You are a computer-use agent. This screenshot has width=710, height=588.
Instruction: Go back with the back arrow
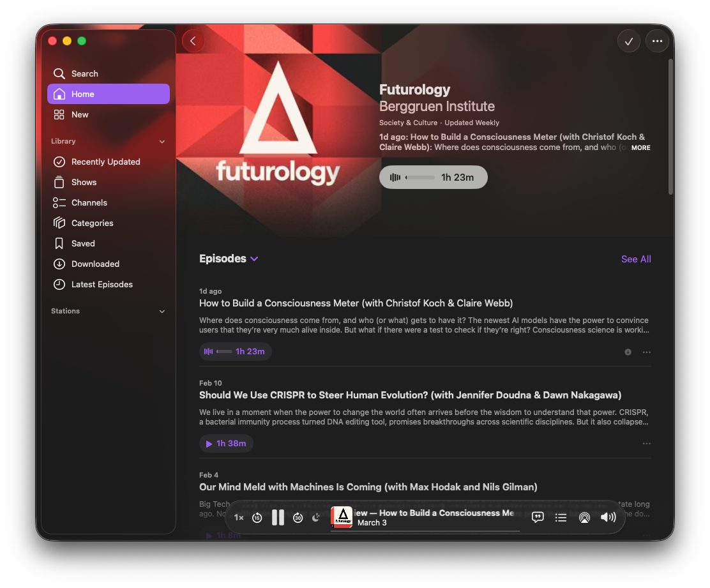(193, 41)
